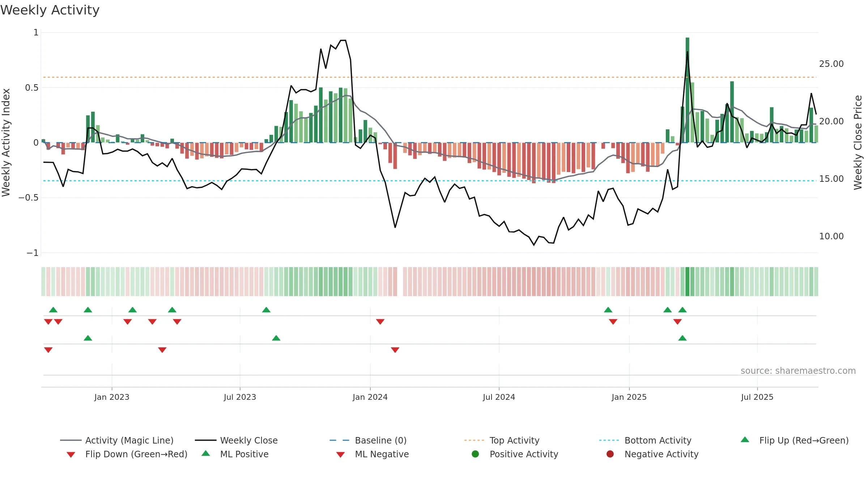Click the Jan 2023 x-axis label
868x488 pixels.
click(112, 397)
